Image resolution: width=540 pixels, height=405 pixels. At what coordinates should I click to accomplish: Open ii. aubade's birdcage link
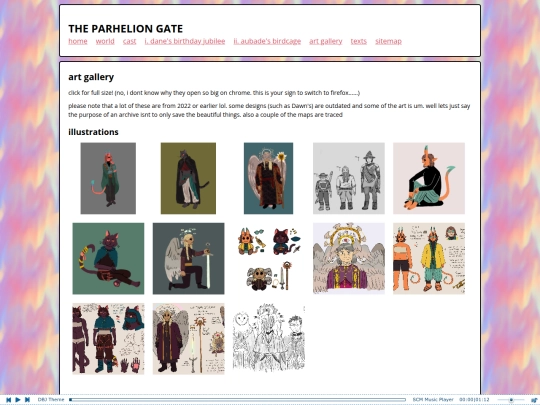point(267,41)
